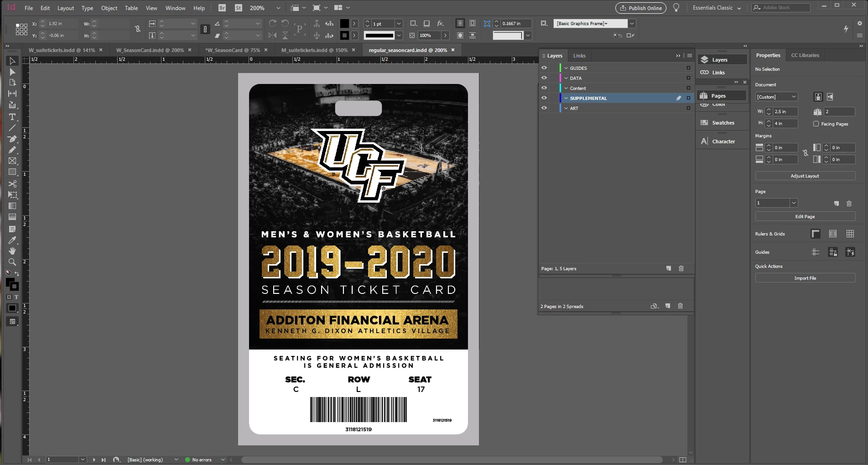This screenshot has height=465, width=868.
Task: Click the page width W field
Action: (785, 111)
